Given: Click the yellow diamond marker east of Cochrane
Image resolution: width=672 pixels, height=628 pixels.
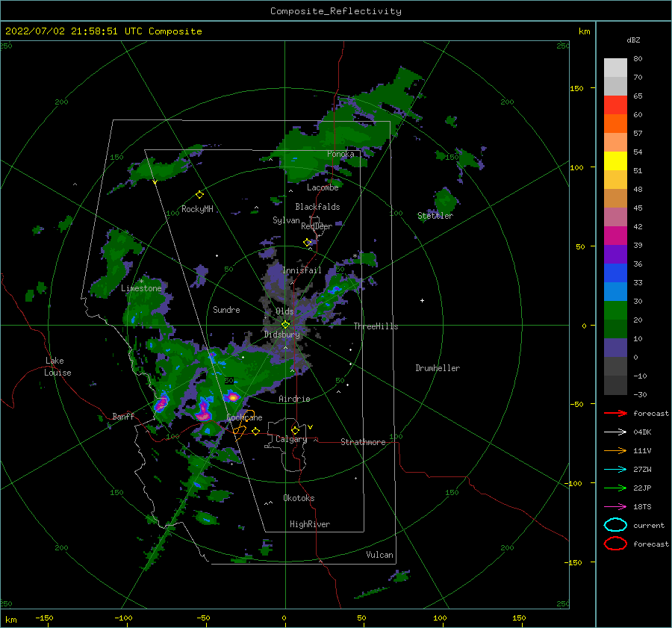Looking at the screenshot, I should click(x=255, y=431).
